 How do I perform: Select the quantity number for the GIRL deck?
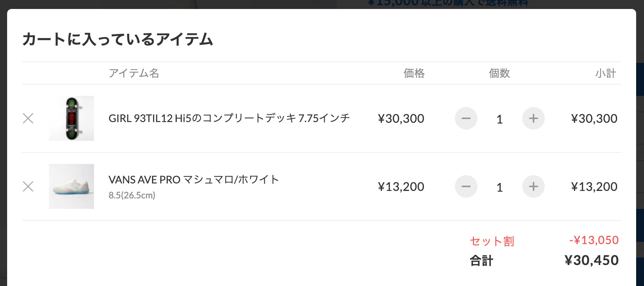point(499,119)
